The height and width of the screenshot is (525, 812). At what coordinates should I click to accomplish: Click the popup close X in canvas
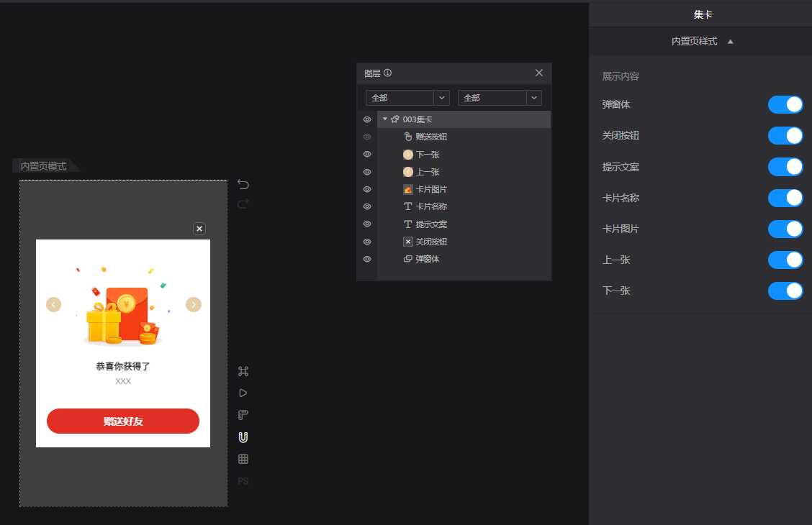tap(199, 229)
